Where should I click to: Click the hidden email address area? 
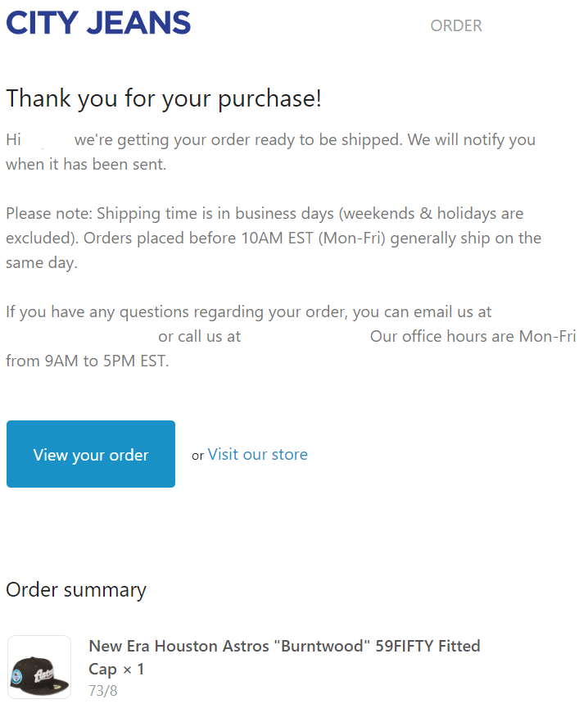80,337
